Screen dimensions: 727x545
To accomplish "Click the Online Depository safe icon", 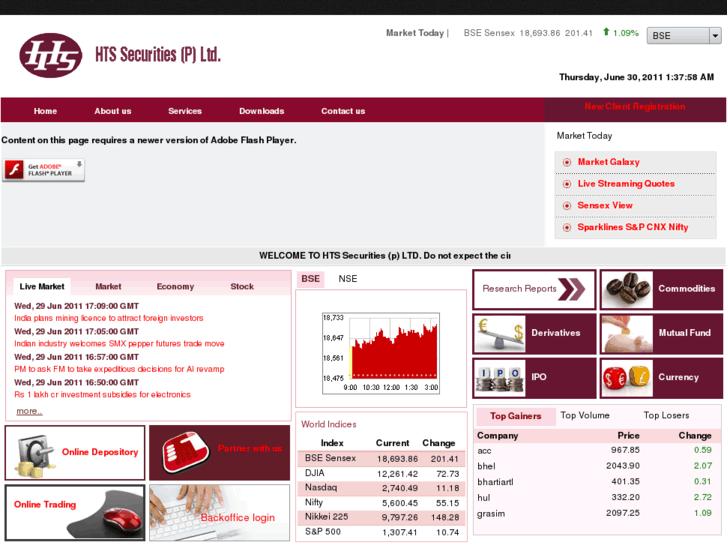I will coord(35,455).
